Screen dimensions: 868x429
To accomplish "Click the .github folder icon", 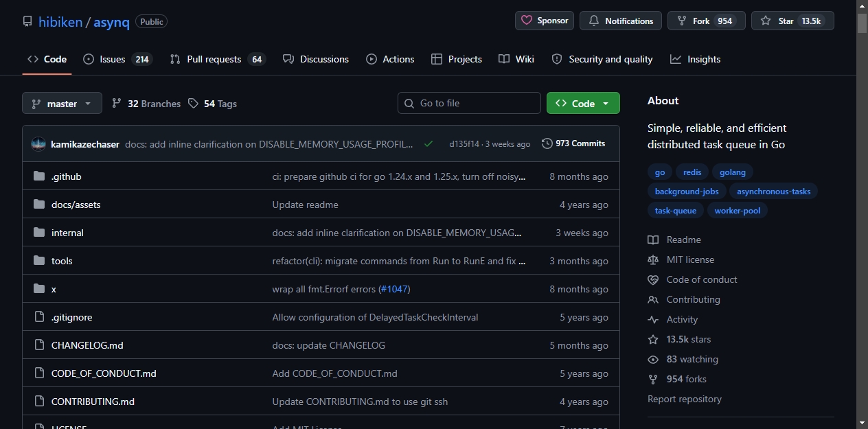I will coord(39,176).
